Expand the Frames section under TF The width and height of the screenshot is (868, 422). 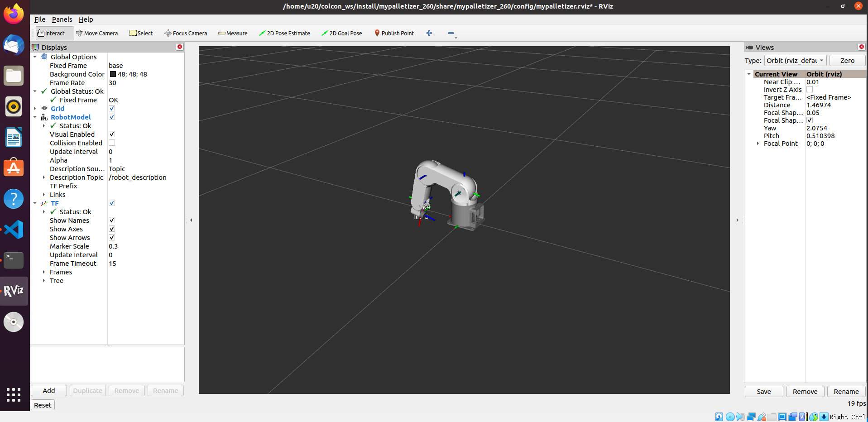tap(44, 272)
